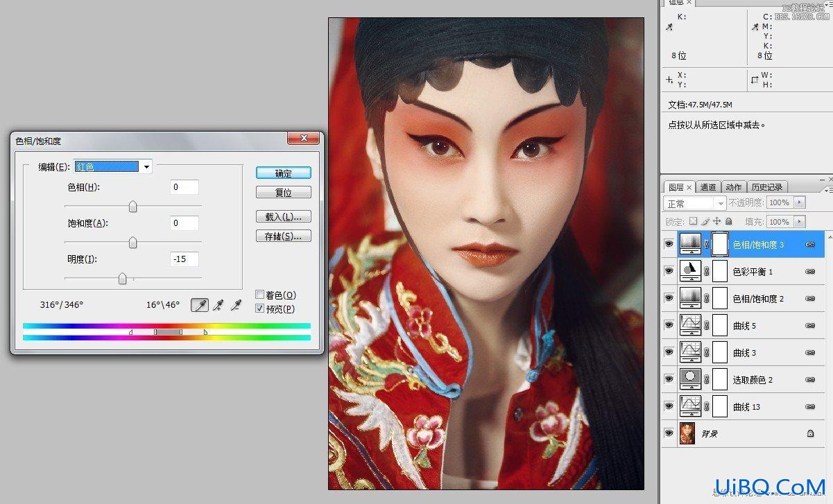The width and height of the screenshot is (833, 504).
Task: Click 曲线 13 curves adjustment thumbnail
Action: tap(689, 406)
